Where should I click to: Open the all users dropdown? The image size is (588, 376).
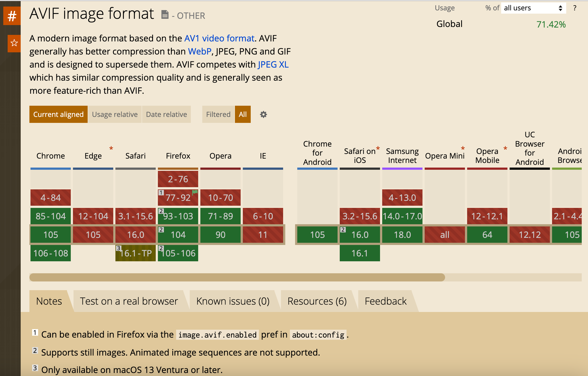[533, 8]
